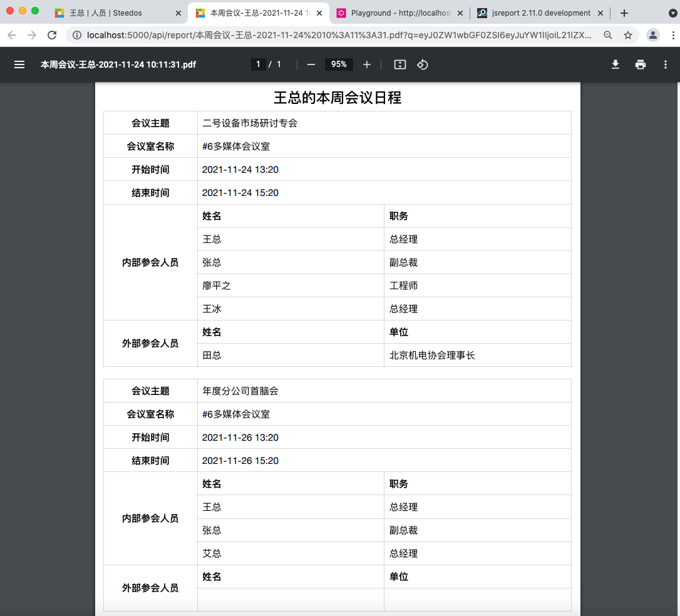This screenshot has width=680, height=616.
Task: Close the jsreport tab
Action: coord(600,13)
